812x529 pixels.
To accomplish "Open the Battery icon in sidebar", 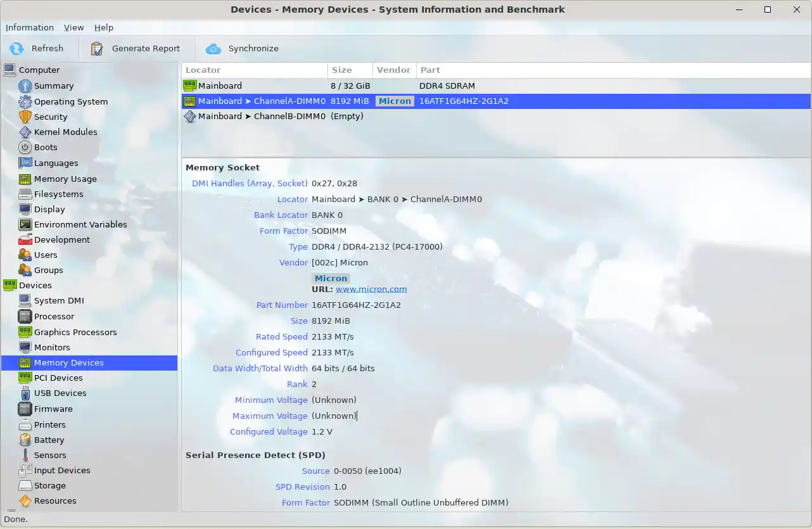I will point(25,440).
